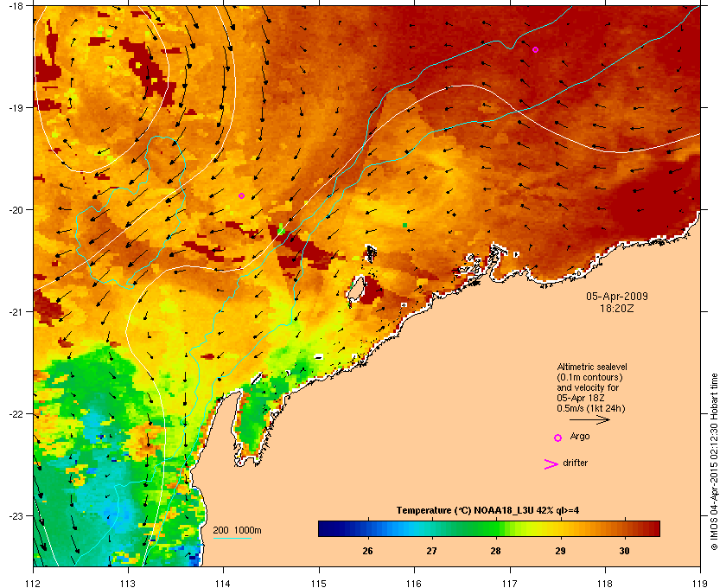Click the longitude axis label '118'
Image resolution: width=726 pixels, height=588 pixels.
(x=605, y=584)
